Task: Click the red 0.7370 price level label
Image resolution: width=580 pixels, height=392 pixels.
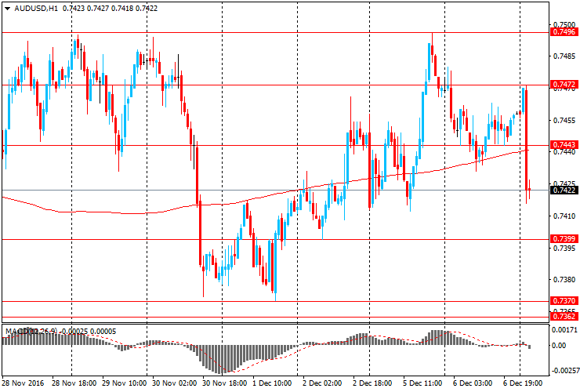Action: [564, 301]
